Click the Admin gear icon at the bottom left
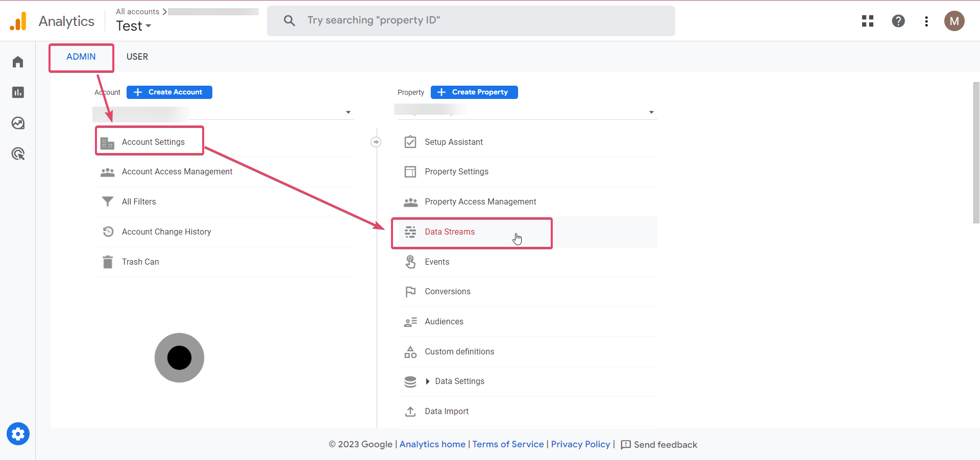Screen dimensions: 980x460 pos(18,434)
